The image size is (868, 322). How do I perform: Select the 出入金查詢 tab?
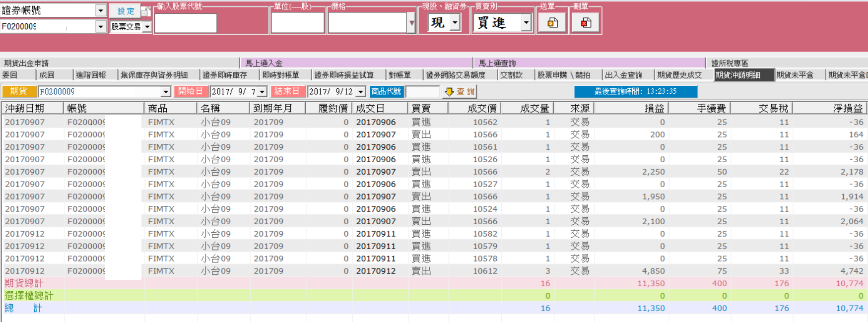click(x=623, y=75)
